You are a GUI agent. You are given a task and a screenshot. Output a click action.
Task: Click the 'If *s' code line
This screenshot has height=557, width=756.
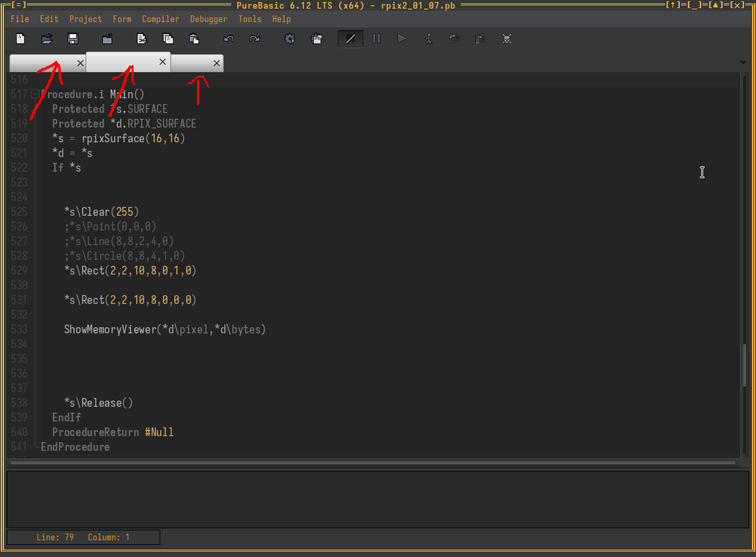point(67,168)
